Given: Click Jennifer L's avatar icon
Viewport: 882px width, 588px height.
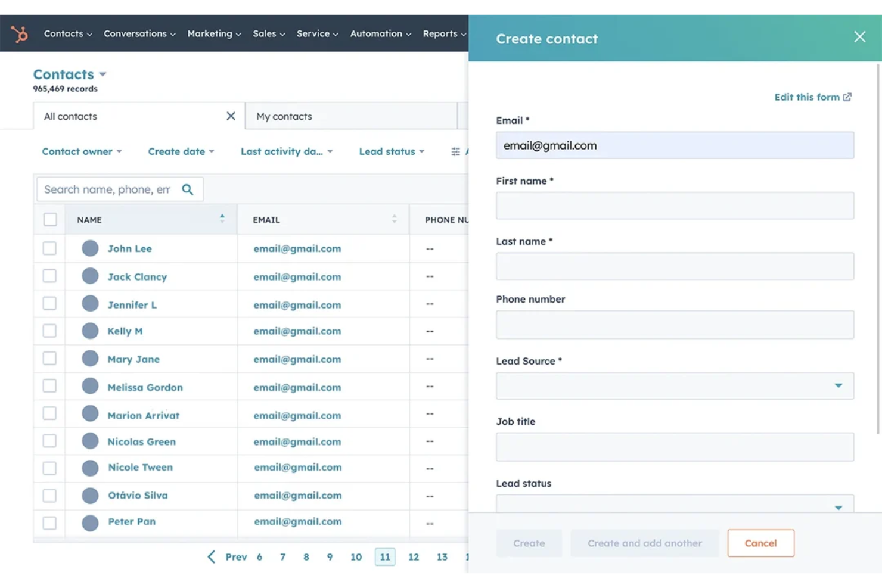Looking at the screenshot, I should 90,304.
